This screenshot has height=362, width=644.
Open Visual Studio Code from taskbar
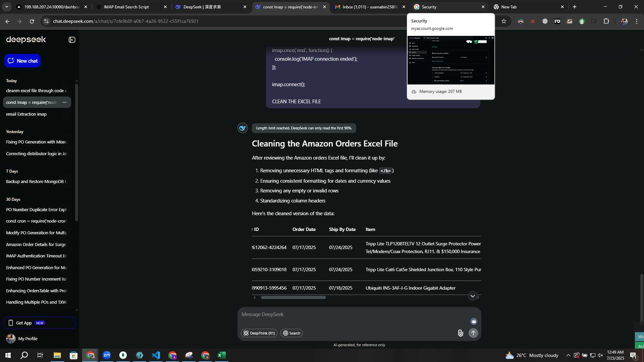pos(156,355)
